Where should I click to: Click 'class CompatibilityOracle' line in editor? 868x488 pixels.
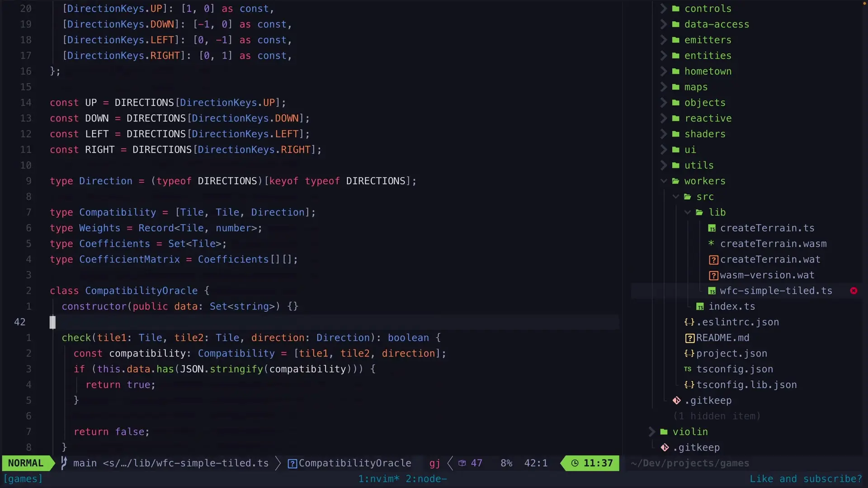pyautogui.click(x=129, y=291)
